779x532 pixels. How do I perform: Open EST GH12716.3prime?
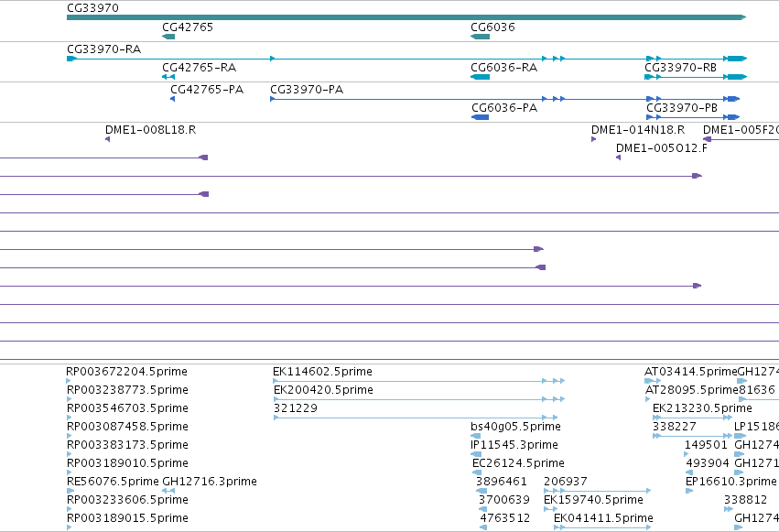pyautogui.click(x=210, y=482)
